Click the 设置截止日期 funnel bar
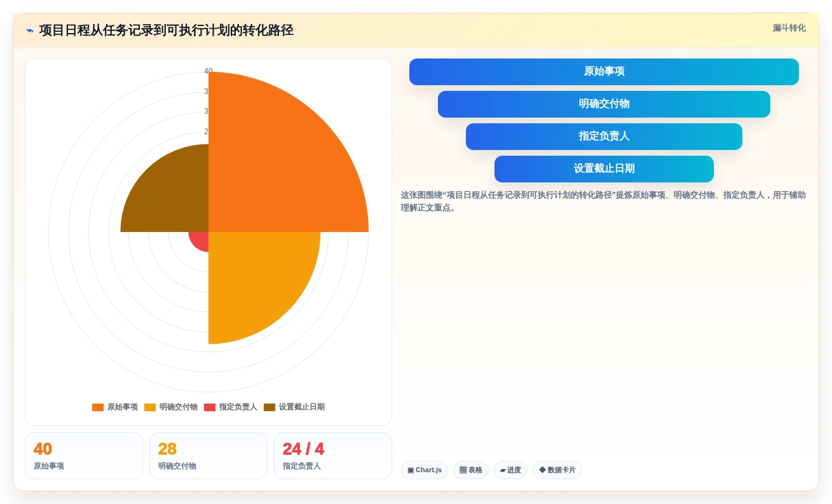The image size is (832, 504). tap(604, 169)
